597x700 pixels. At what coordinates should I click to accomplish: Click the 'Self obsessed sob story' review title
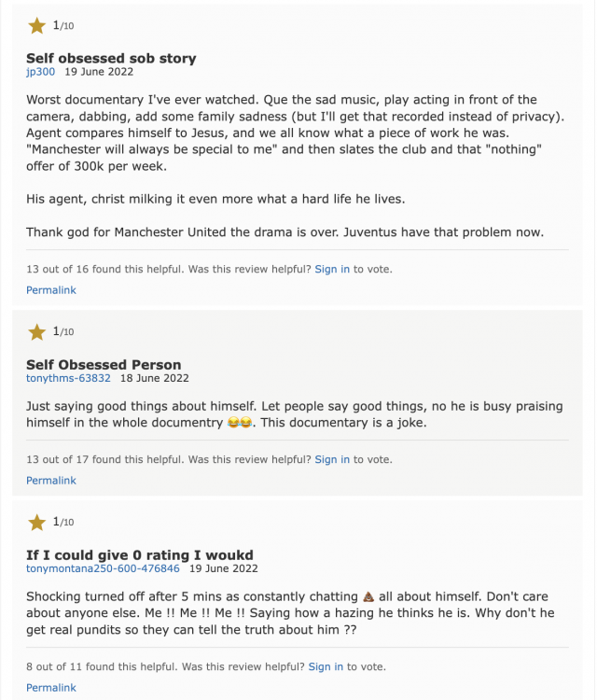111,59
